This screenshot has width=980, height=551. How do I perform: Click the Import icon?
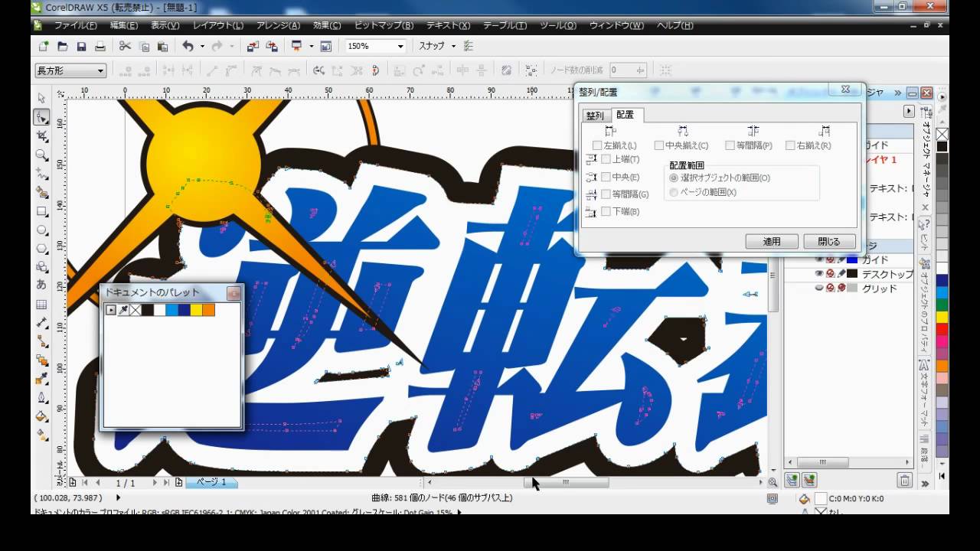pos(253,46)
